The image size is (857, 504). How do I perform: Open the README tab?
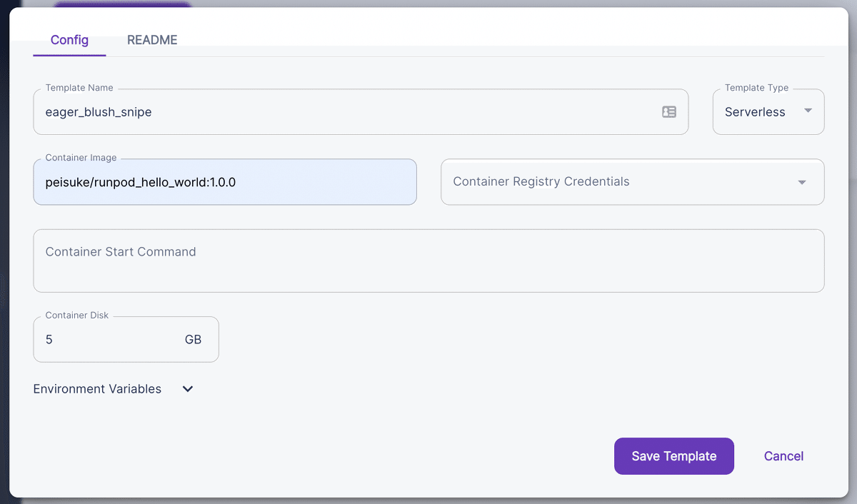point(152,40)
